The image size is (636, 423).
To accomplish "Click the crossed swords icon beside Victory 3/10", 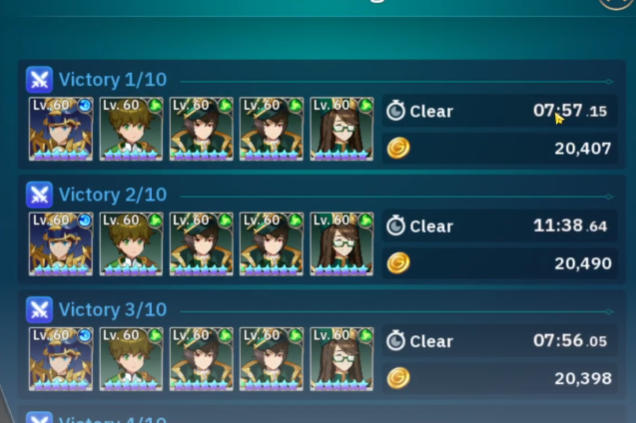I will pyautogui.click(x=39, y=310).
